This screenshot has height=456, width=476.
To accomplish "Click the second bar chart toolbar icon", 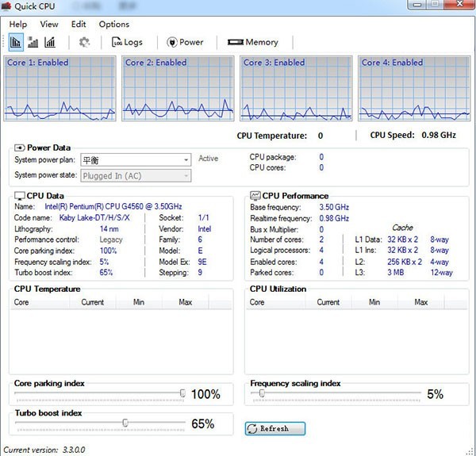I will coord(33,42).
